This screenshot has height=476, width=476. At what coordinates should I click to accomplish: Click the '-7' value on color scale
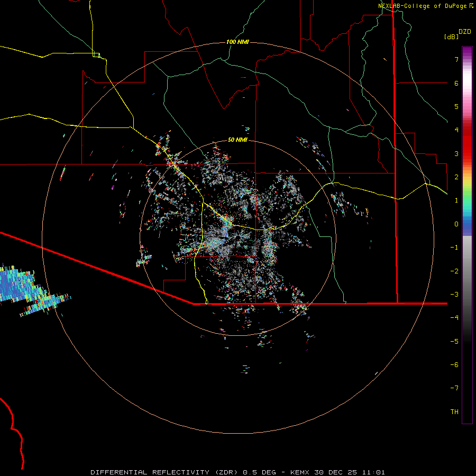[454, 388]
